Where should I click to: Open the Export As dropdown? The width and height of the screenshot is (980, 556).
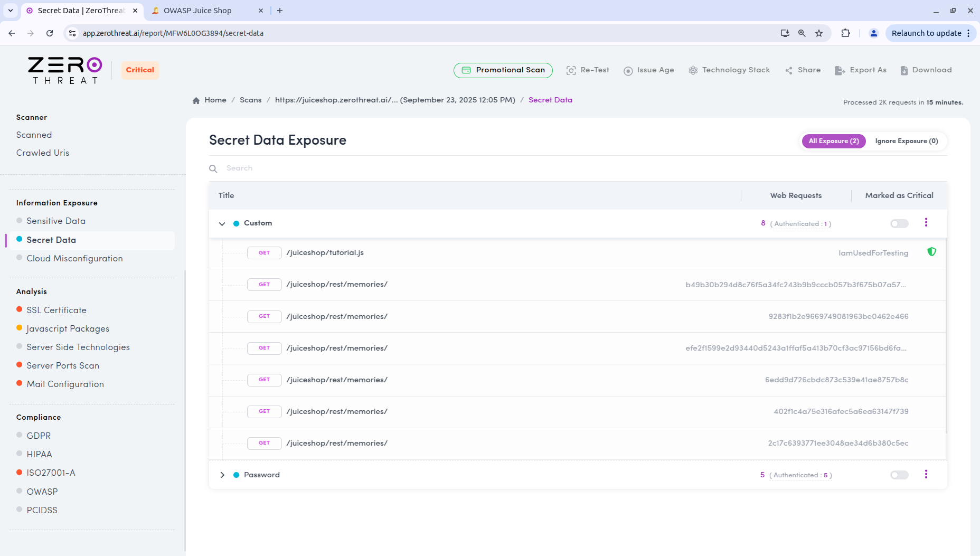point(860,70)
